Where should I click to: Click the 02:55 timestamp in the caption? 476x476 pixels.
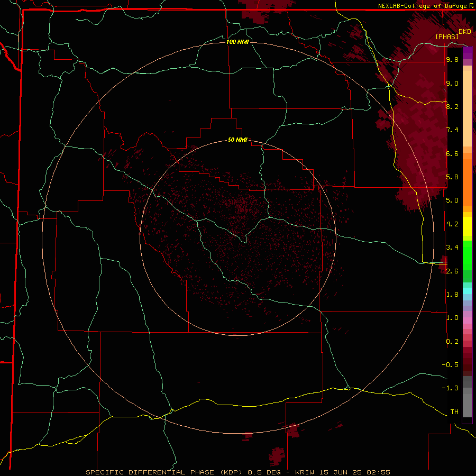pos(378,472)
